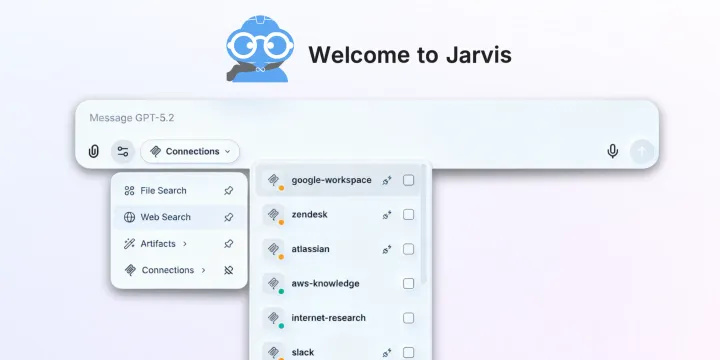
Task: Click the internet-research label text
Action: tap(329, 318)
